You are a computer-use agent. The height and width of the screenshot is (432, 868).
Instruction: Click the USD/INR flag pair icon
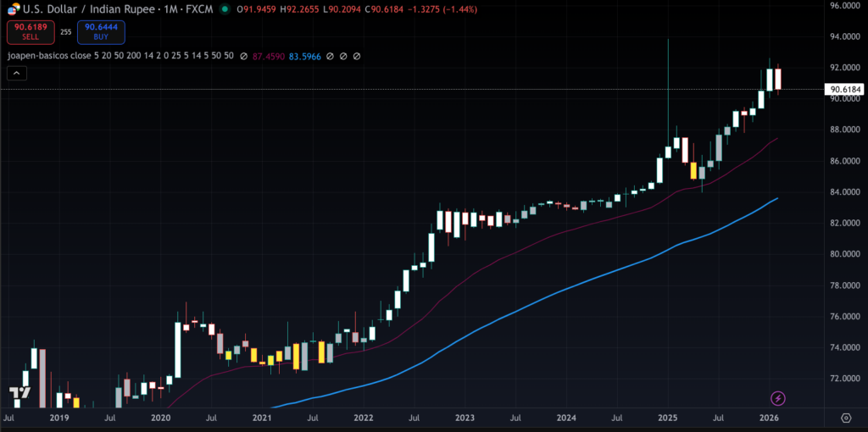pyautogui.click(x=14, y=9)
